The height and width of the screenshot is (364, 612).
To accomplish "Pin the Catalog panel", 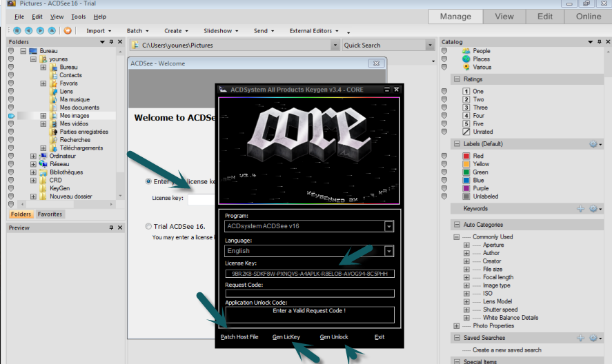I will click(599, 42).
